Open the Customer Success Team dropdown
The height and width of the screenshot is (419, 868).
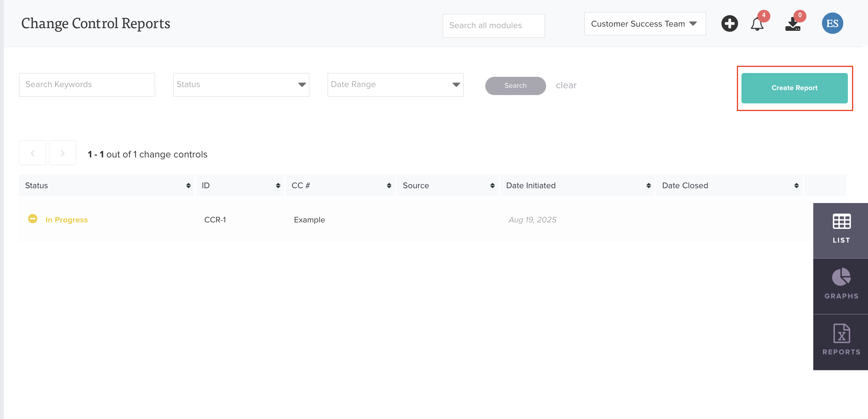point(645,24)
